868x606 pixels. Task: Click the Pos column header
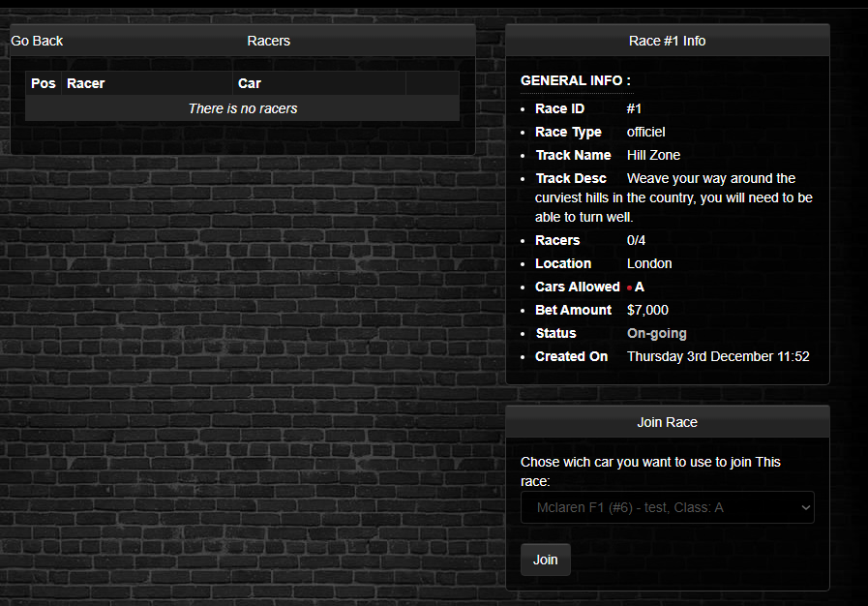click(x=44, y=83)
